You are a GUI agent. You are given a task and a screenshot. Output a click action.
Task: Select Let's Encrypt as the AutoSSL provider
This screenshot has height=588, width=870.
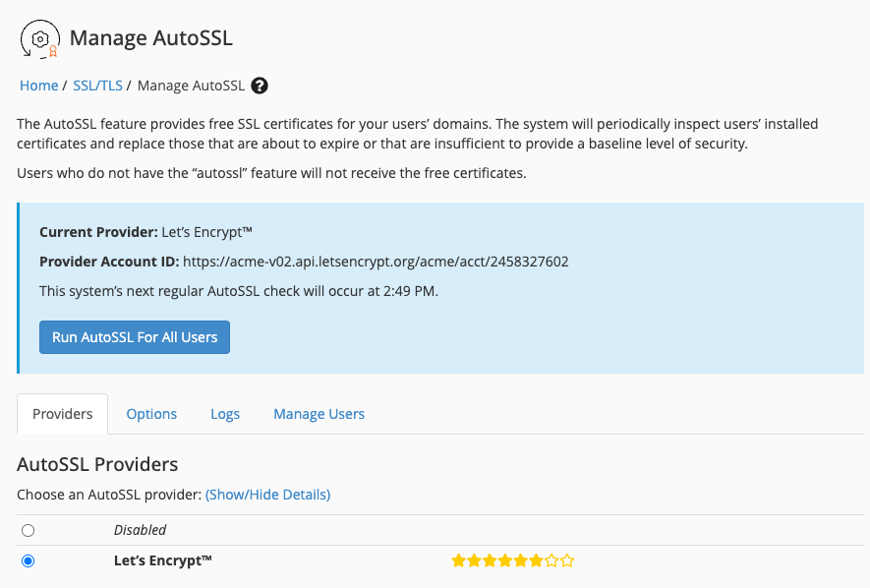point(28,560)
